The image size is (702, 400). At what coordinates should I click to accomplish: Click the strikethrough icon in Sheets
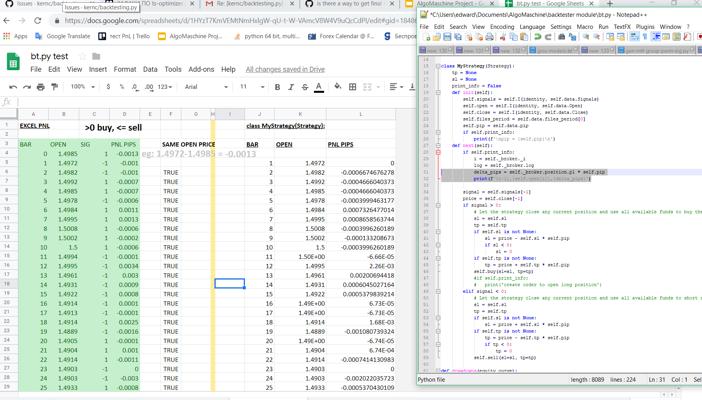(x=305, y=87)
